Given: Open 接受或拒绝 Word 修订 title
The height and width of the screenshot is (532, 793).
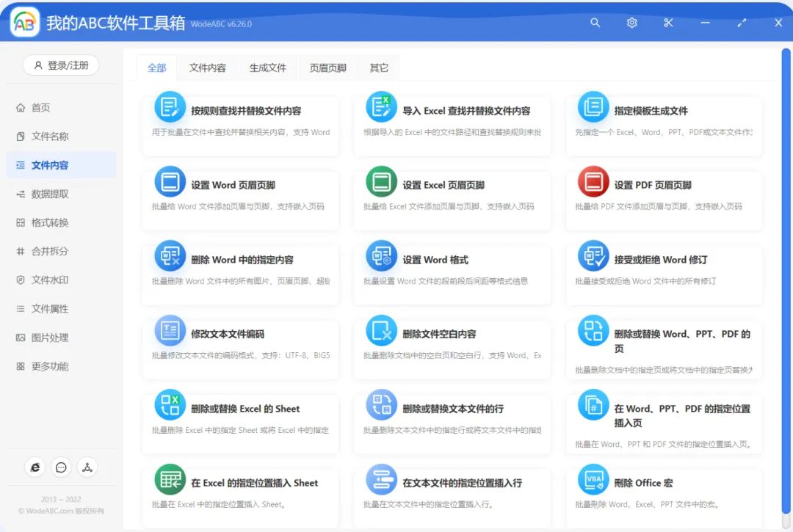Looking at the screenshot, I should pyautogui.click(x=661, y=260).
